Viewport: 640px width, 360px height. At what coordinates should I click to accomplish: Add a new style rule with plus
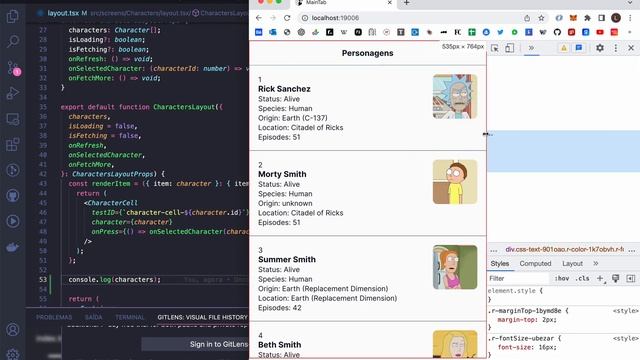click(600, 278)
